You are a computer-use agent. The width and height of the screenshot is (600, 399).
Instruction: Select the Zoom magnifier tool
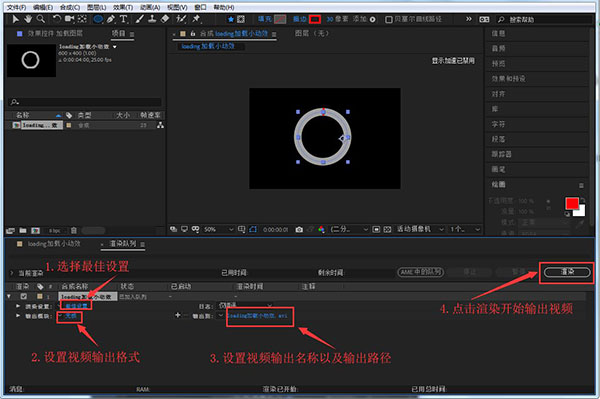click(x=41, y=19)
